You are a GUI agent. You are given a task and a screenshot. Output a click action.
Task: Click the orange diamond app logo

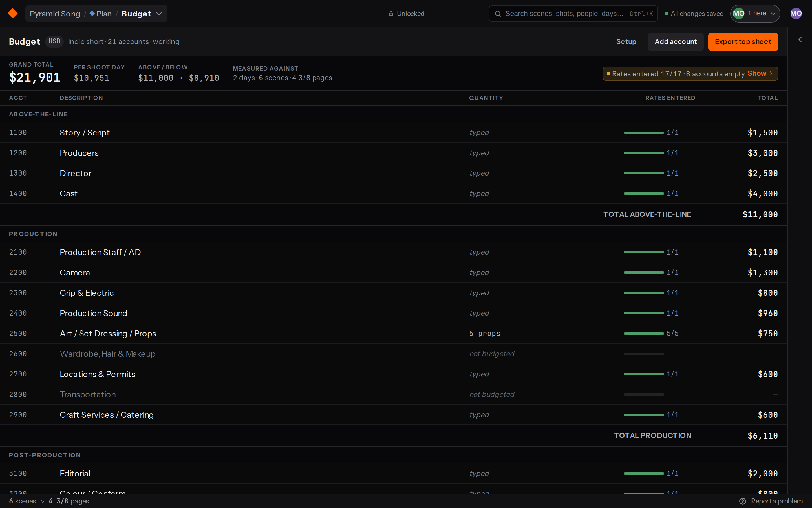[13, 14]
